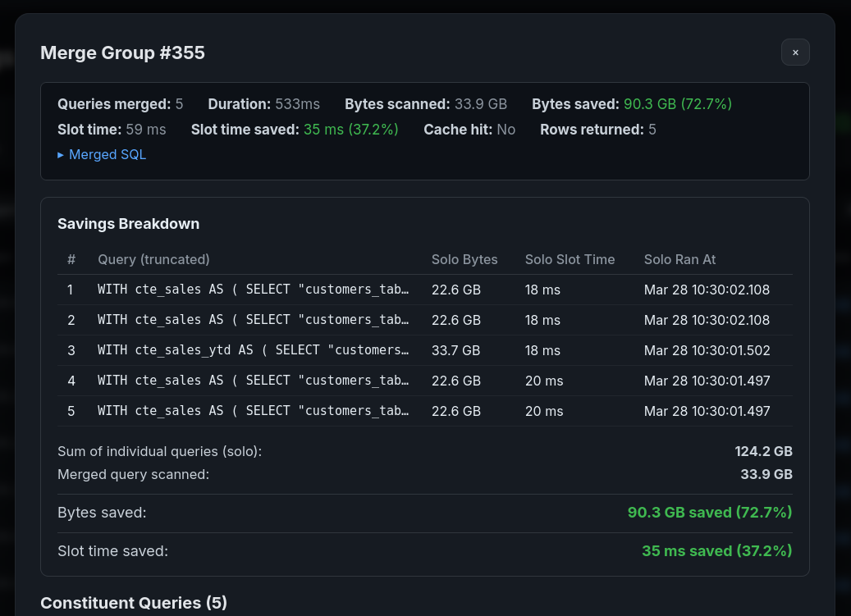Click the 33.7 GB solo bytes cell
Screen dimensions: 851x616
pos(455,350)
